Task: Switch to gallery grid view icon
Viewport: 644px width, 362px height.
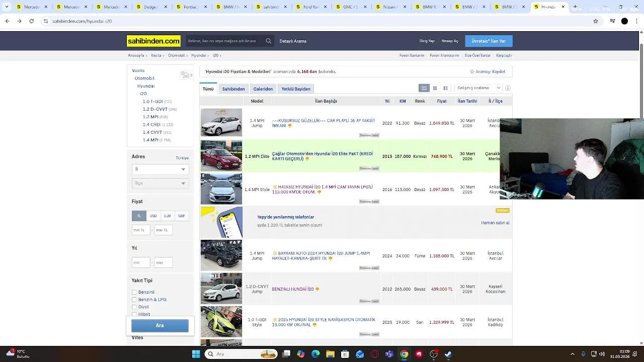Action: tap(445, 88)
